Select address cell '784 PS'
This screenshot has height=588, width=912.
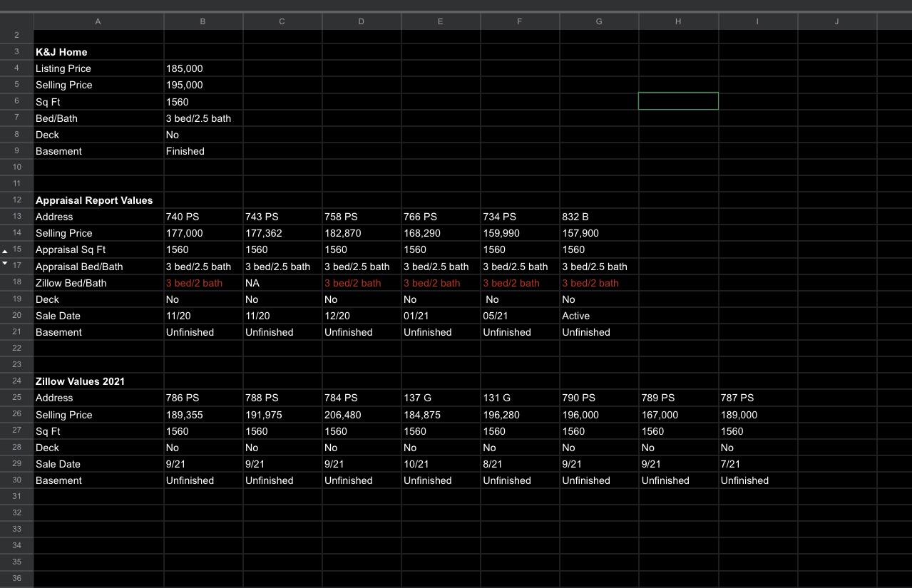click(x=362, y=398)
